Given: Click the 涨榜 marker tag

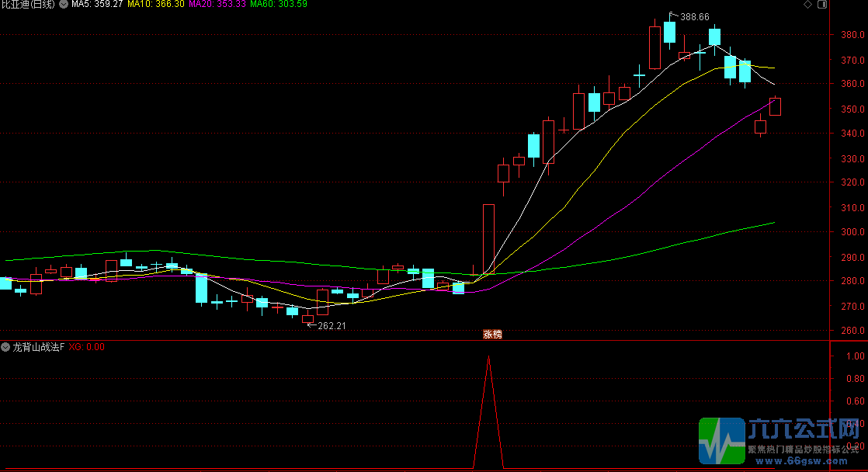Looking at the screenshot, I should (x=493, y=335).
